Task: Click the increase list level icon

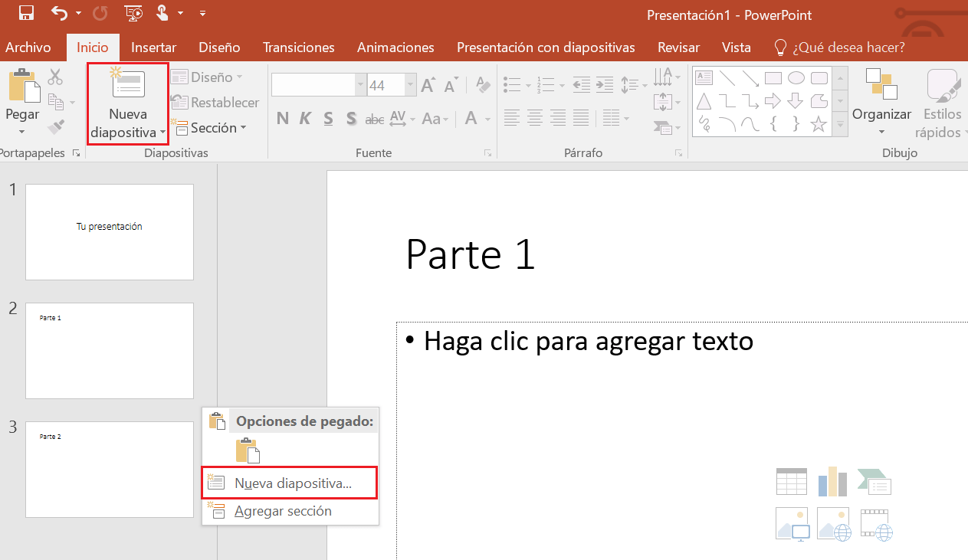Action: [605, 84]
